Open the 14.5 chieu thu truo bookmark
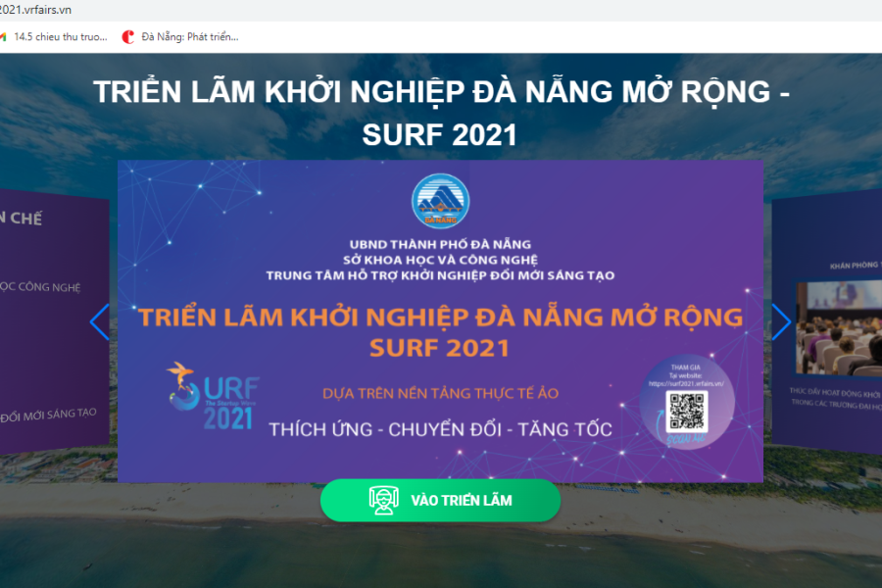 tap(54, 37)
